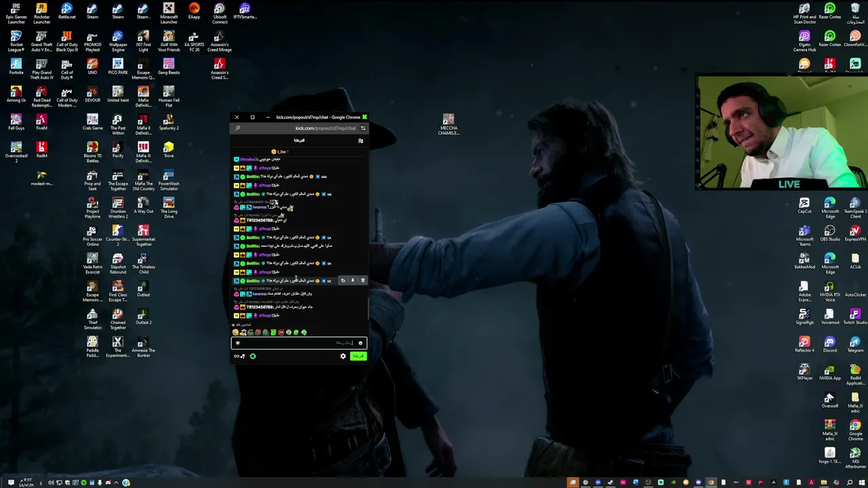Open the Discord desktop shortcut

point(830,344)
